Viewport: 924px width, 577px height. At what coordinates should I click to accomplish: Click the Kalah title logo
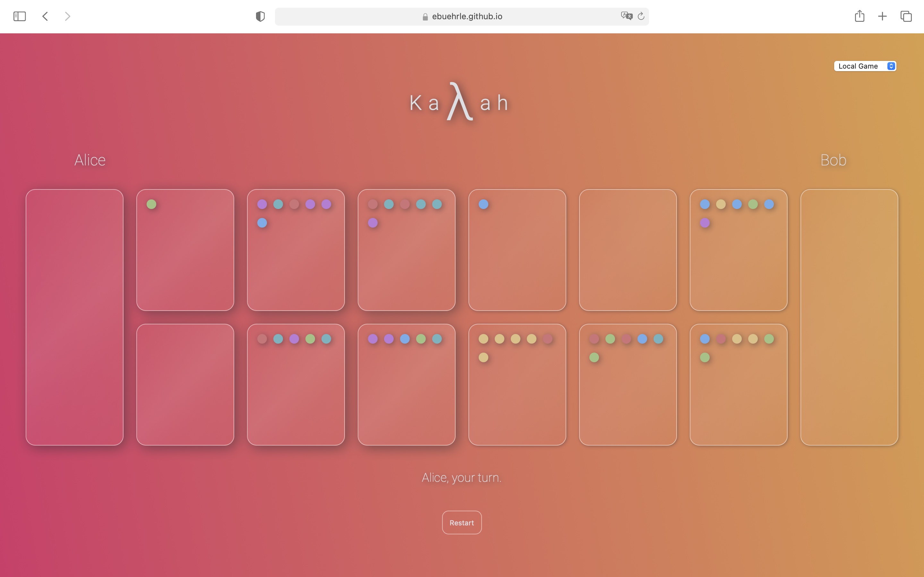pos(459,102)
